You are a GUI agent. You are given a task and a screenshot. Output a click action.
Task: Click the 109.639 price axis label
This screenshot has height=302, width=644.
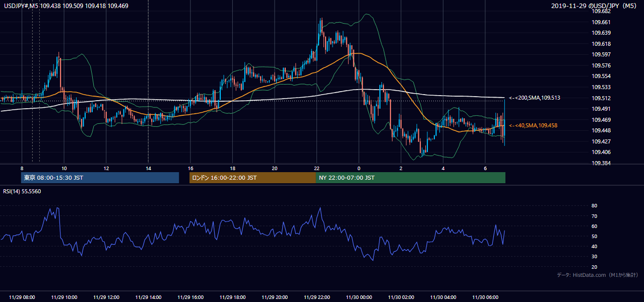tap(601, 33)
